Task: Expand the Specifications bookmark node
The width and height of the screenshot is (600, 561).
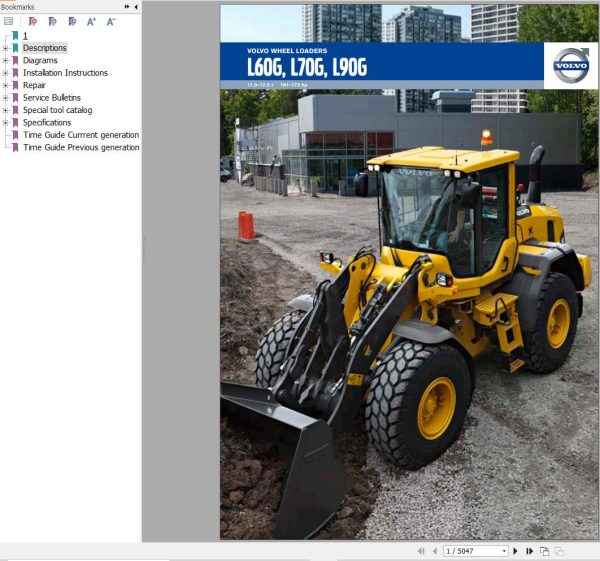Action: tap(5, 123)
